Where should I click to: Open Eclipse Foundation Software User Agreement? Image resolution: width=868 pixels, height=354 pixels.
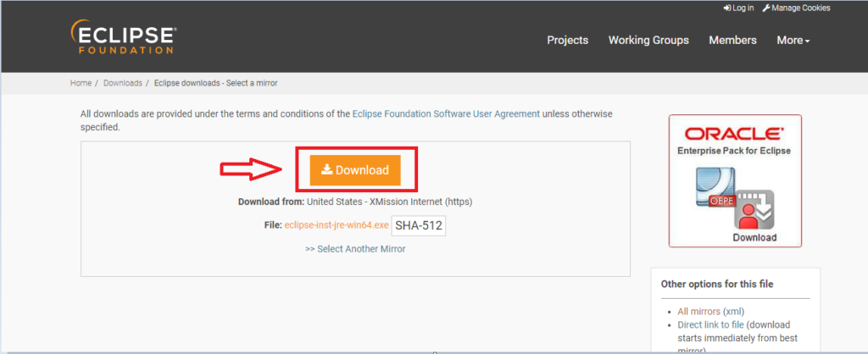(x=446, y=114)
